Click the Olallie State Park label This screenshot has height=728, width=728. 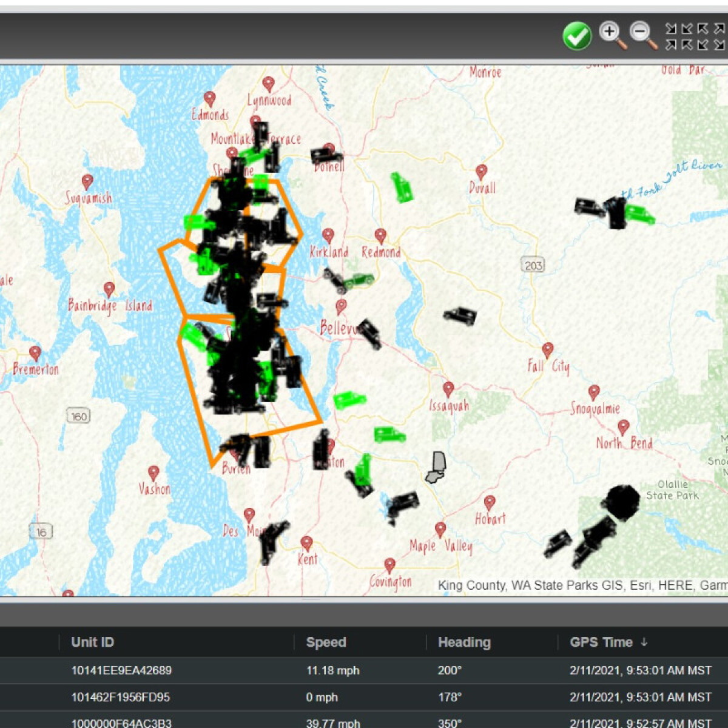tap(672, 490)
